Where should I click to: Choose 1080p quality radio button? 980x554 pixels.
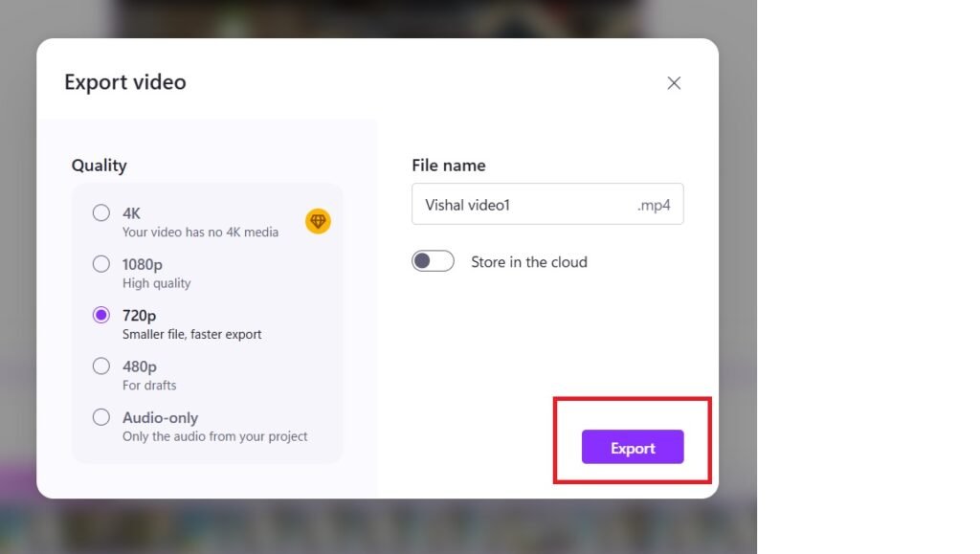click(x=101, y=264)
